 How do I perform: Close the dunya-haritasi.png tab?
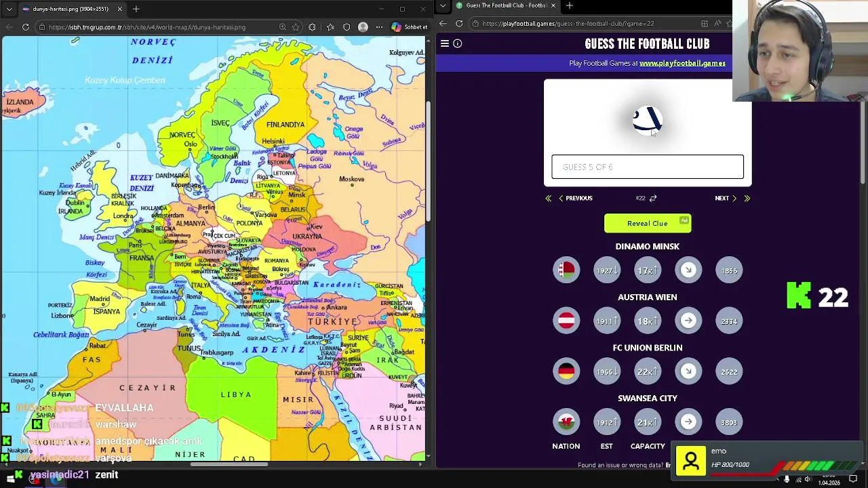120,9
